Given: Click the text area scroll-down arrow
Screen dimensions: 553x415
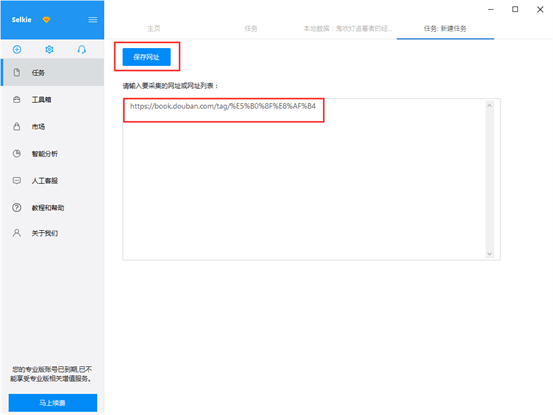Looking at the screenshot, I should pyautogui.click(x=490, y=254).
